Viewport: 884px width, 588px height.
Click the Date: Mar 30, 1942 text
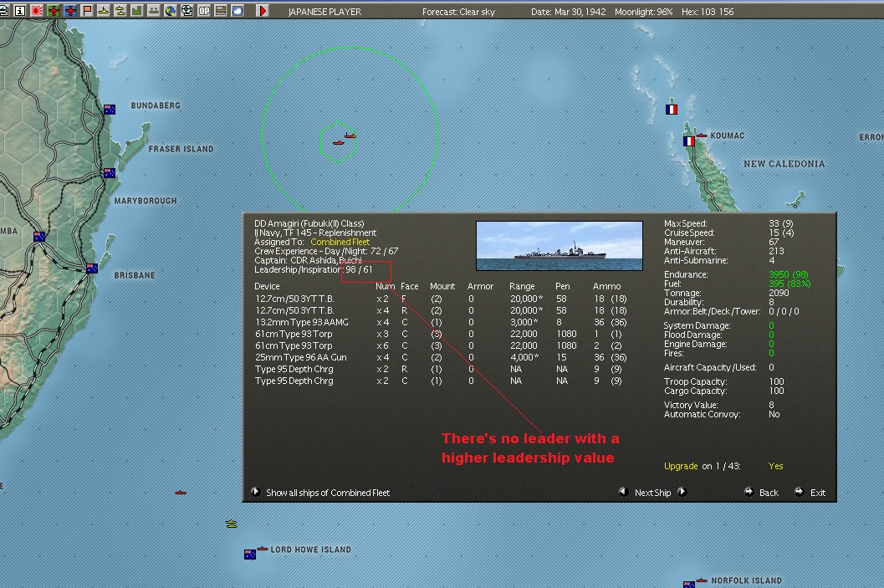(x=569, y=11)
